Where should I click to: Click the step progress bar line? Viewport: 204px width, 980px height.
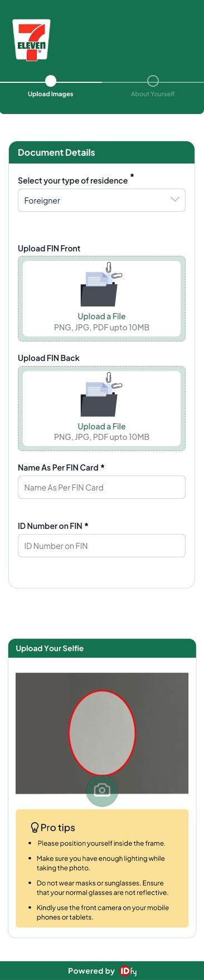point(102,82)
